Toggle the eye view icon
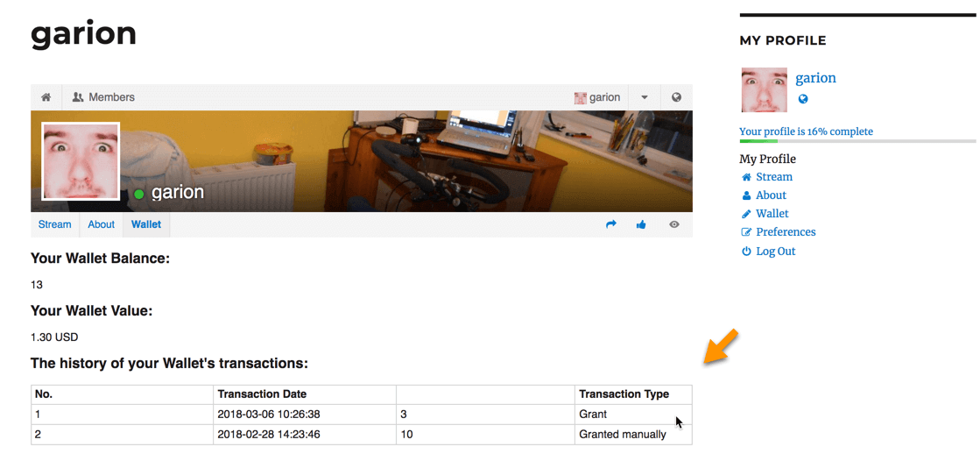The image size is (980, 461). 674,224
